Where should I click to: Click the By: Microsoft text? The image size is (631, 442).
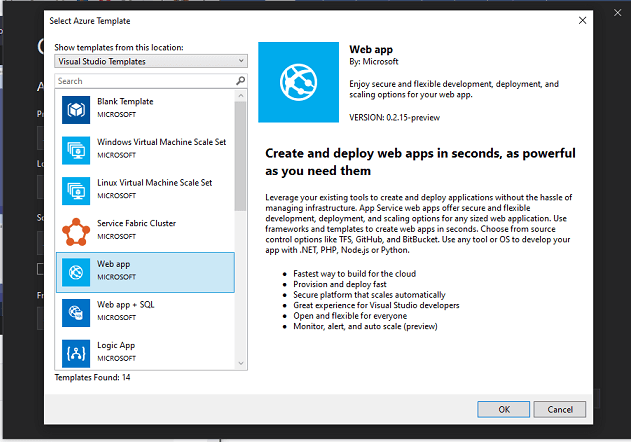point(373,62)
